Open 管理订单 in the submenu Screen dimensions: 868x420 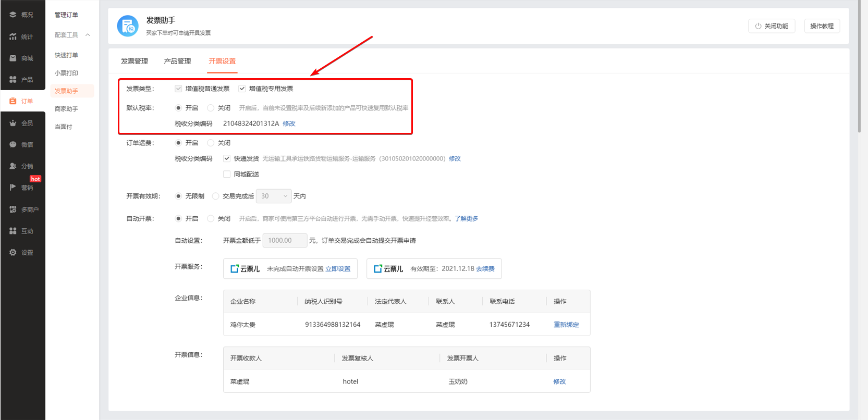pos(66,15)
